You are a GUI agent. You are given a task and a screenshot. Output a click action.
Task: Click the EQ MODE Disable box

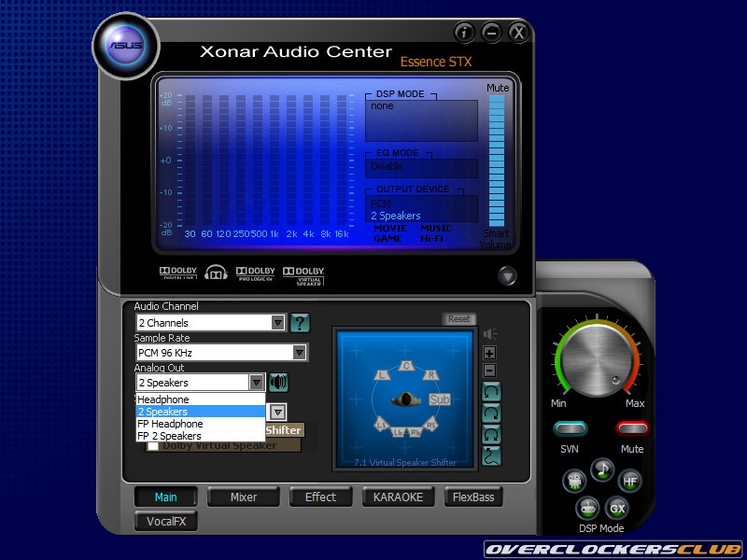(421, 168)
